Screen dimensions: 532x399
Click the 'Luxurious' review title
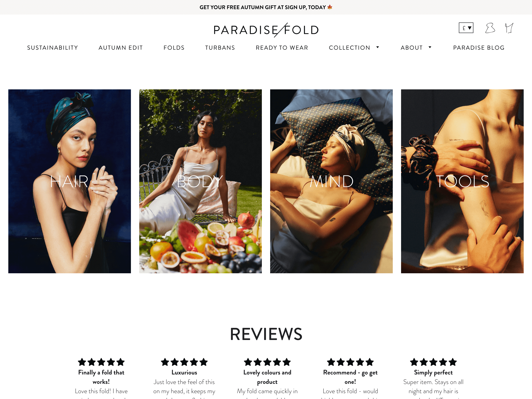pos(184,372)
